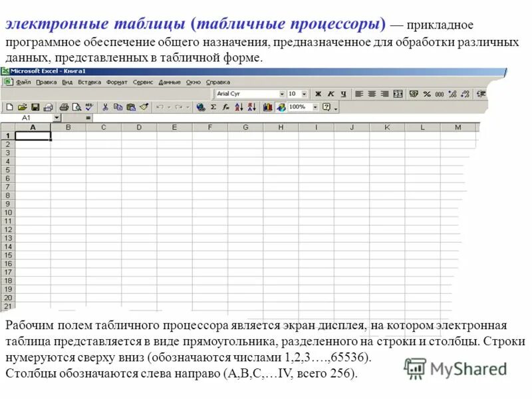Decrease indent icon
The width and height of the screenshot is (532, 399).
481,94
